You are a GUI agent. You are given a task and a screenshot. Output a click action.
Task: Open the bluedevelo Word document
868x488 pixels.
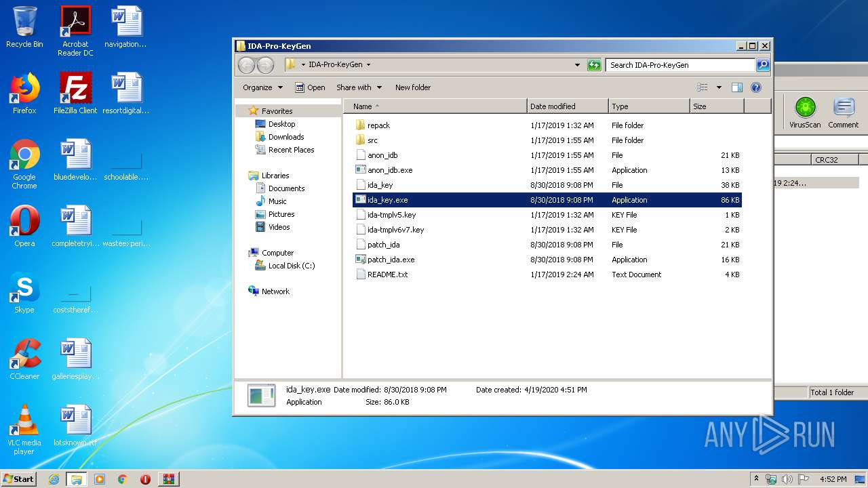click(x=75, y=160)
